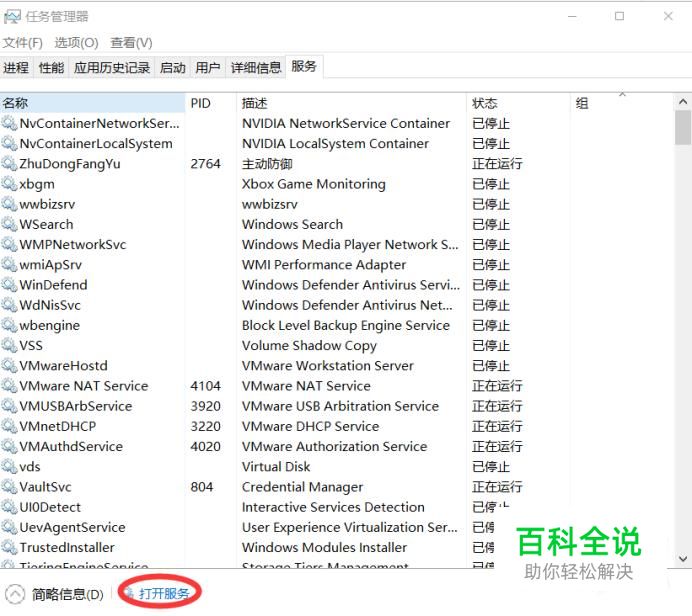Select the 主动防御 description cell
Image resolution: width=692 pixels, height=616 pixels.
(x=267, y=164)
